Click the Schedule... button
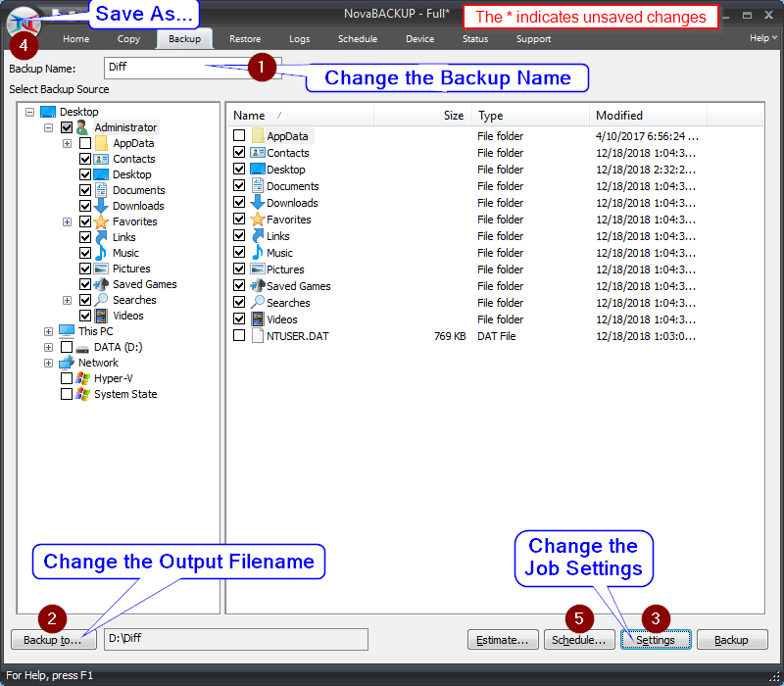 pyautogui.click(x=579, y=640)
